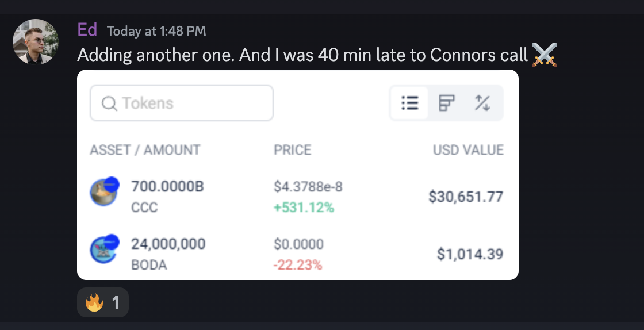The image size is (644, 330).
Task: Toggle the fire emoji reaction
Action: pos(102,302)
